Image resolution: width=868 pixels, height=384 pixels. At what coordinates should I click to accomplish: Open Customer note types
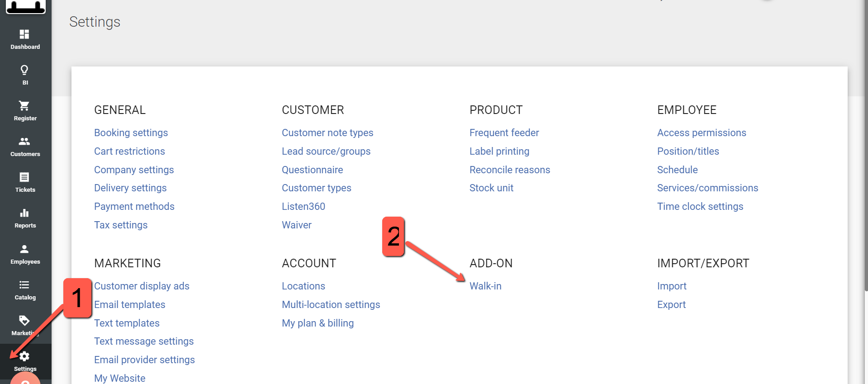pyautogui.click(x=327, y=133)
